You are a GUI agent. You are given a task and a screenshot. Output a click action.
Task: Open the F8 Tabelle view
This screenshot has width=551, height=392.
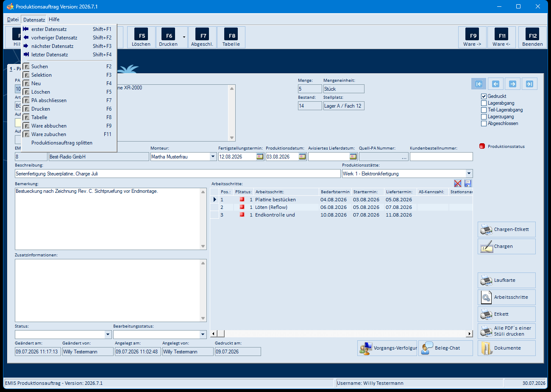tap(231, 37)
